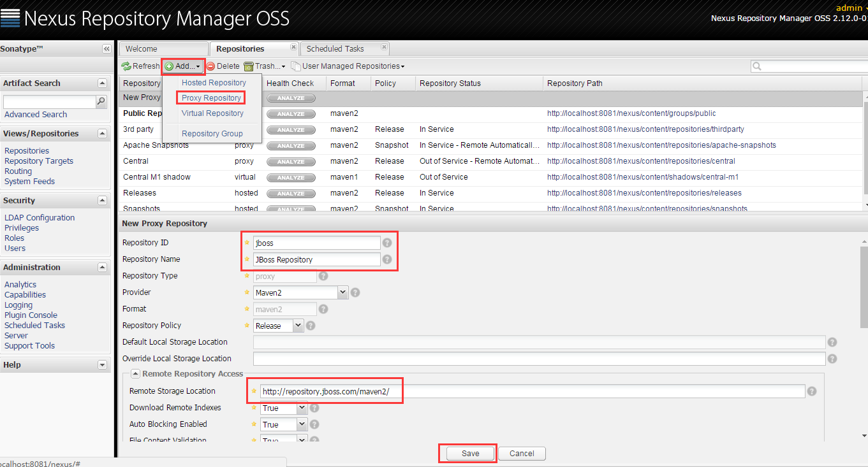Click the repository filter search box
Screen dimensions: 868x467
pyautogui.click(x=809, y=66)
